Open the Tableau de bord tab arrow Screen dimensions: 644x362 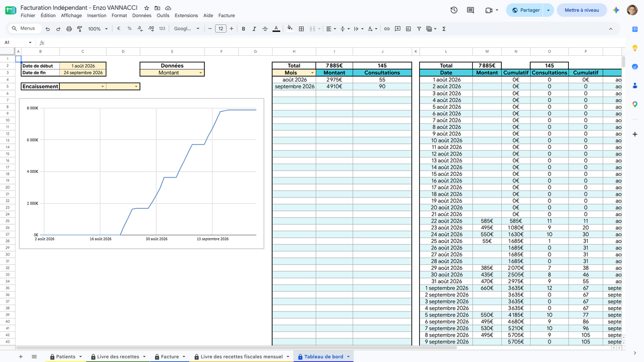pyautogui.click(x=348, y=357)
